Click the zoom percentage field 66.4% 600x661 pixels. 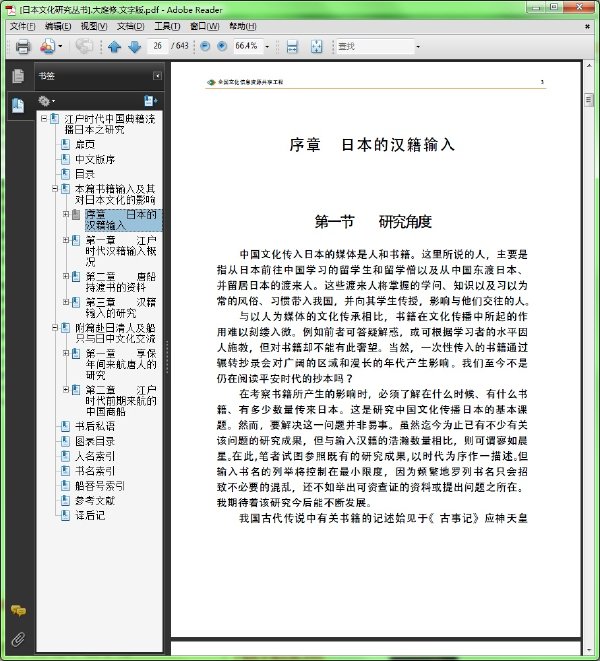pyautogui.click(x=248, y=46)
